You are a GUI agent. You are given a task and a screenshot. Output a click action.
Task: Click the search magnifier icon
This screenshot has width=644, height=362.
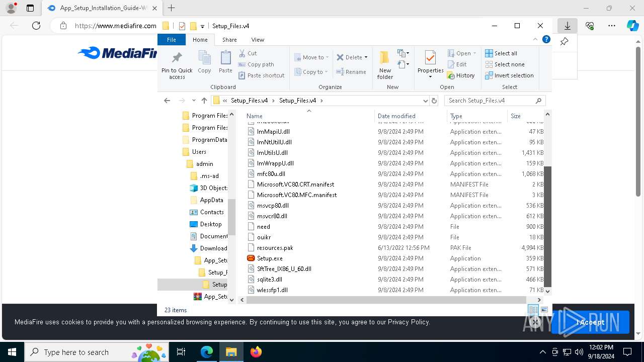coord(538,101)
